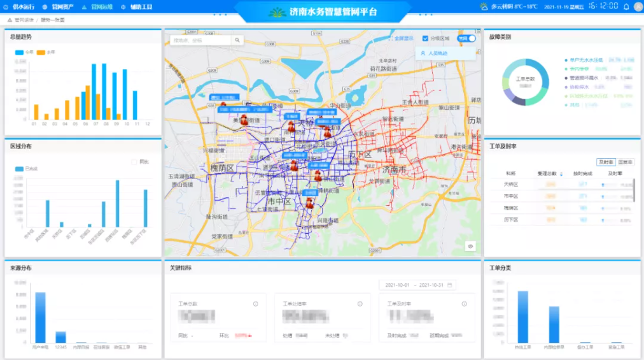Open the 辅助工具 menu

click(x=141, y=7)
